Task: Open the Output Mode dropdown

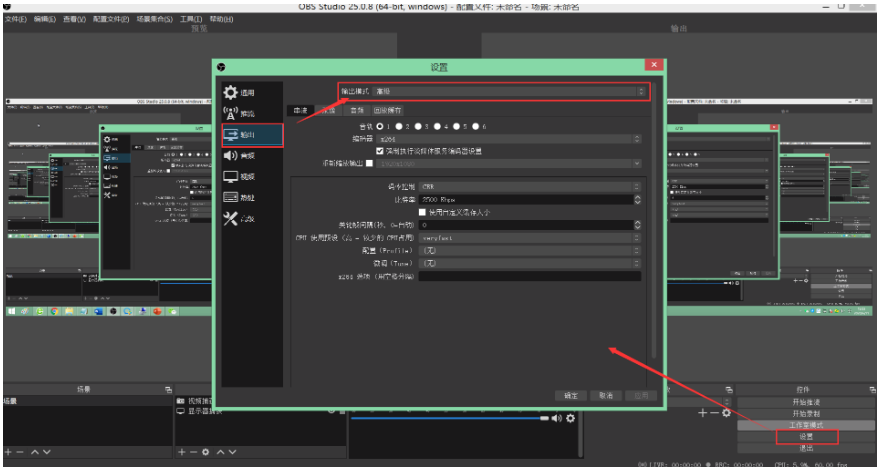Action: (x=510, y=91)
